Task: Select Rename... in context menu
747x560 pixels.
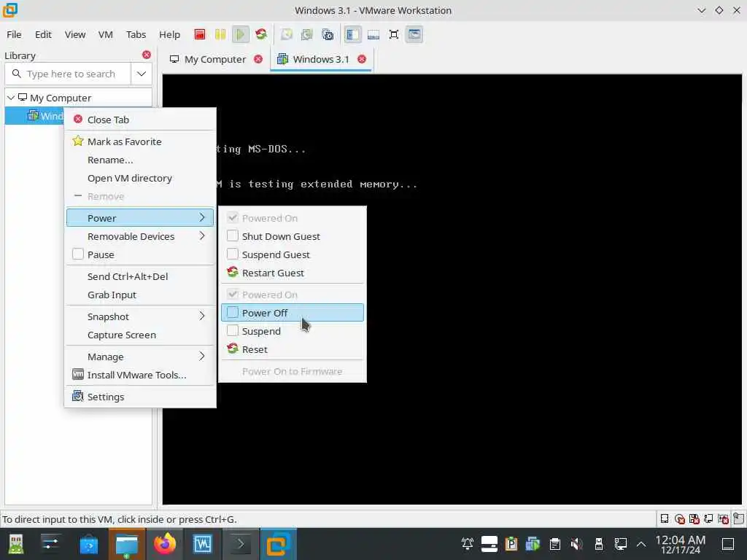Action: click(x=140, y=160)
